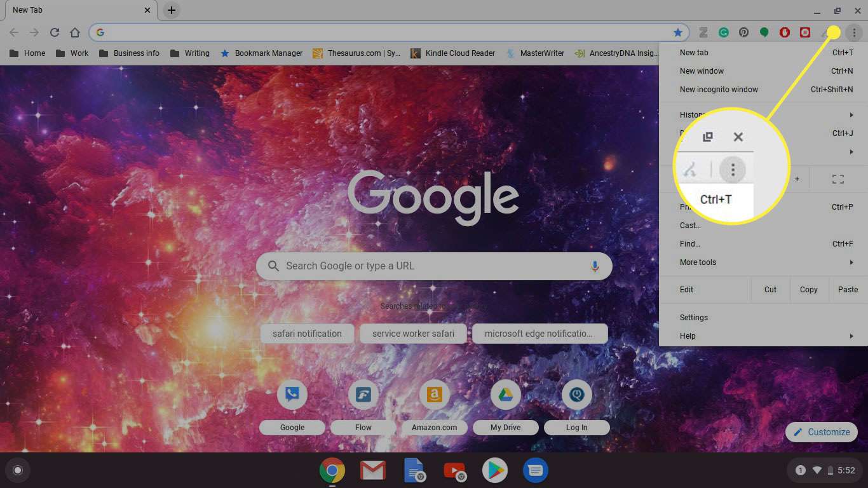Open Kindle Cloud Reader bookmark

pos(452,53)
